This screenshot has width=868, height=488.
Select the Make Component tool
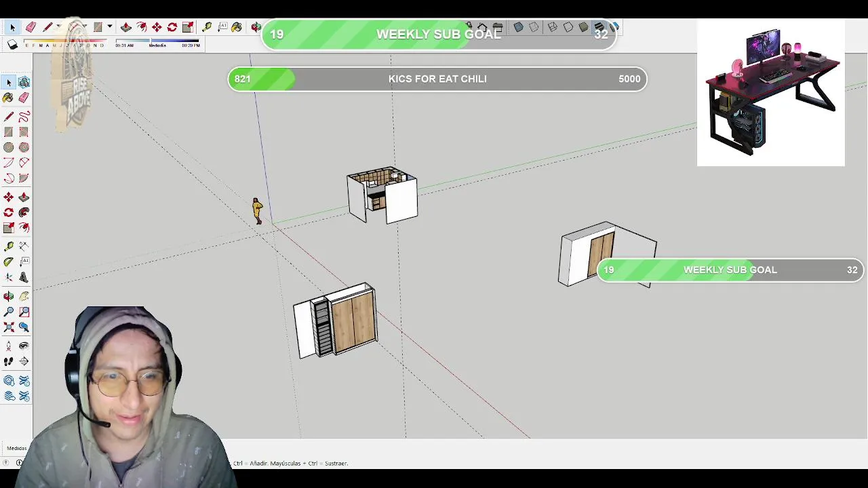click(24, 82)
